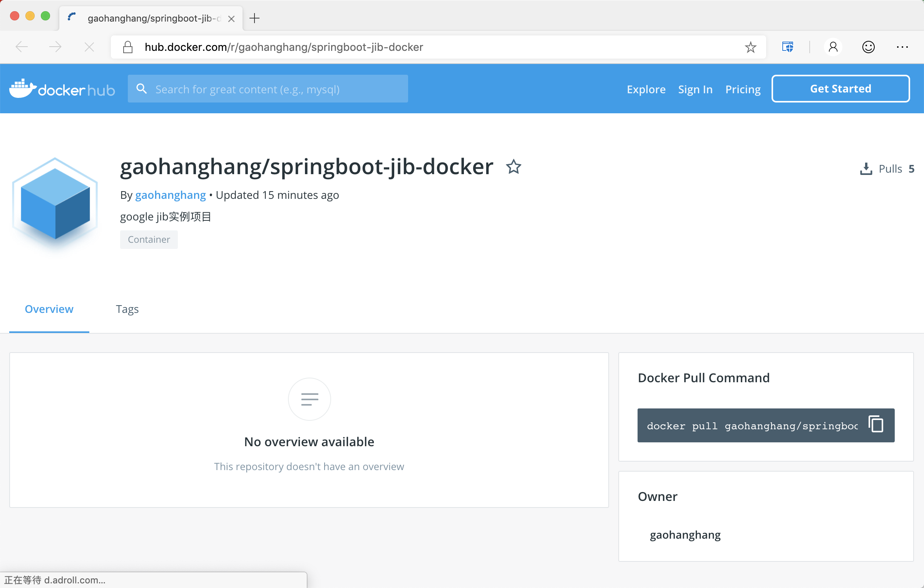The width and height of the screenshot is (924, 588).
Task: Open browser settings three-dot menu
Action: [x=902, y=47]
